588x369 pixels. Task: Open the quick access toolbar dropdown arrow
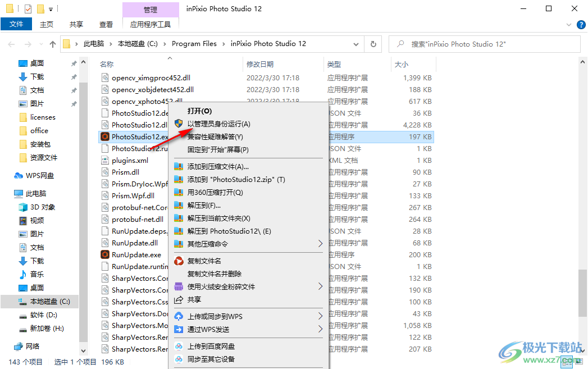pos(51,8)
